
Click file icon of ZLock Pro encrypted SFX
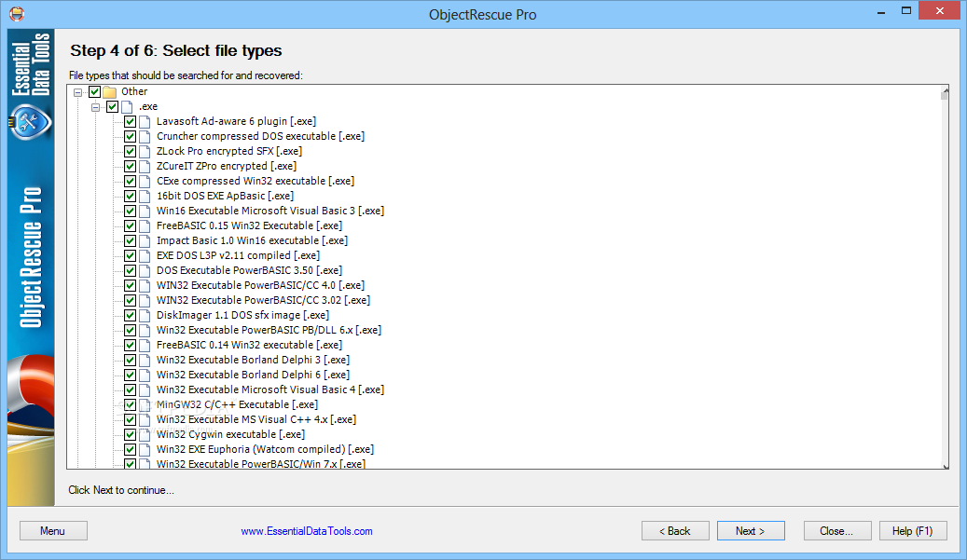tap(145, 151)
